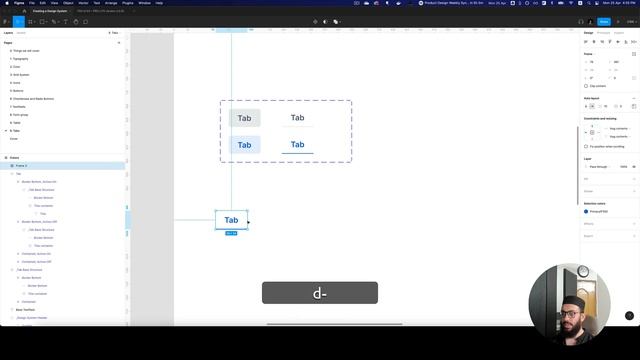This screenshot has height=360, width=640.
Task: Click the Distribute spacing icon
Action: point(634,42)
